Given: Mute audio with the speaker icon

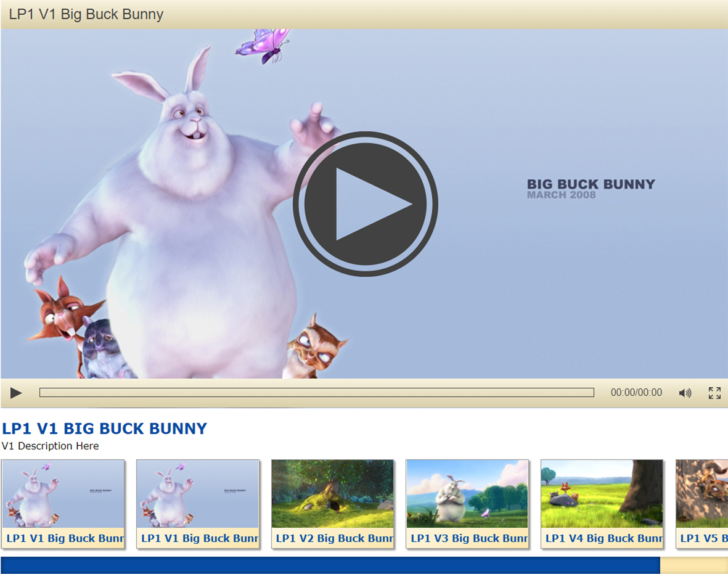Looking at the screenshot, I should [685, 393].
